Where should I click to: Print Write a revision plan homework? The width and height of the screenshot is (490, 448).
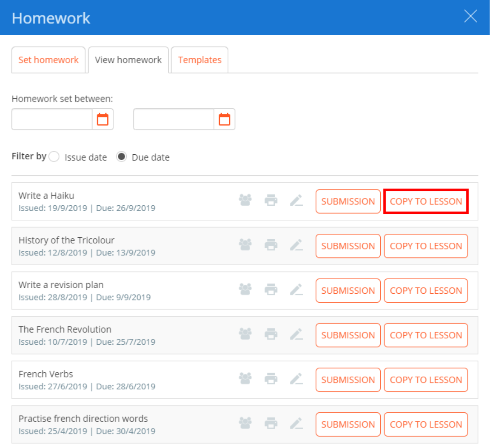coord(271,289)
